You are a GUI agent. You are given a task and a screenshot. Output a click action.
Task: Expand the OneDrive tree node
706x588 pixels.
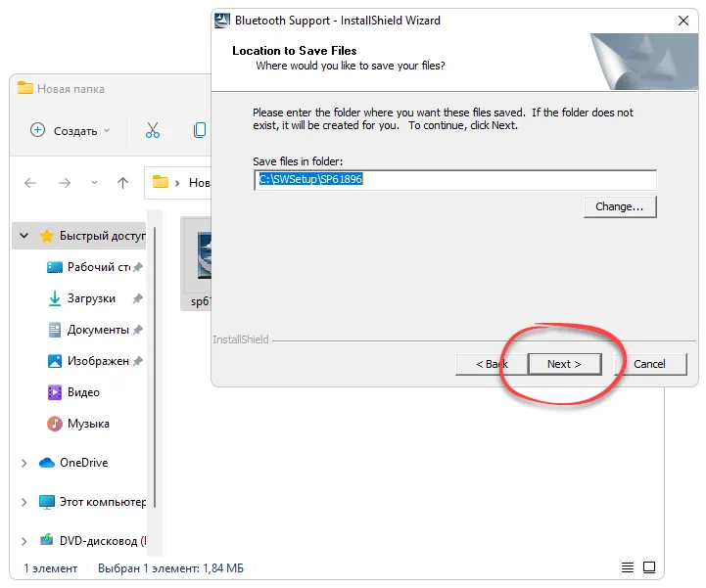24,463
